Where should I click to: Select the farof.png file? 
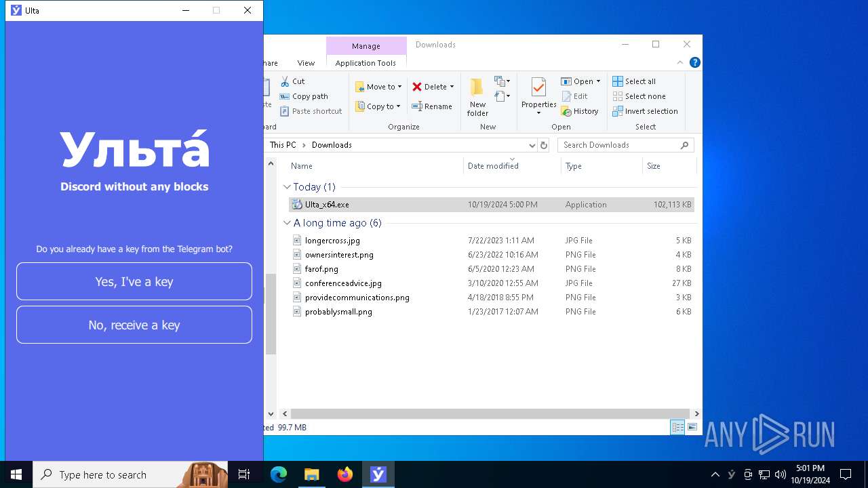(321, 269)
